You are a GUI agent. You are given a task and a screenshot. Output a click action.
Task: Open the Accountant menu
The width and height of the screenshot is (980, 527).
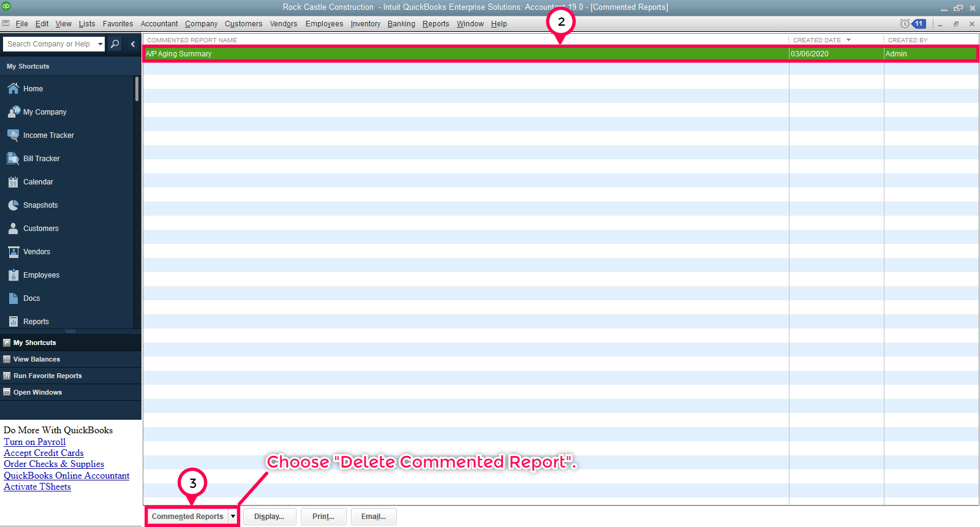coord(159,24)
